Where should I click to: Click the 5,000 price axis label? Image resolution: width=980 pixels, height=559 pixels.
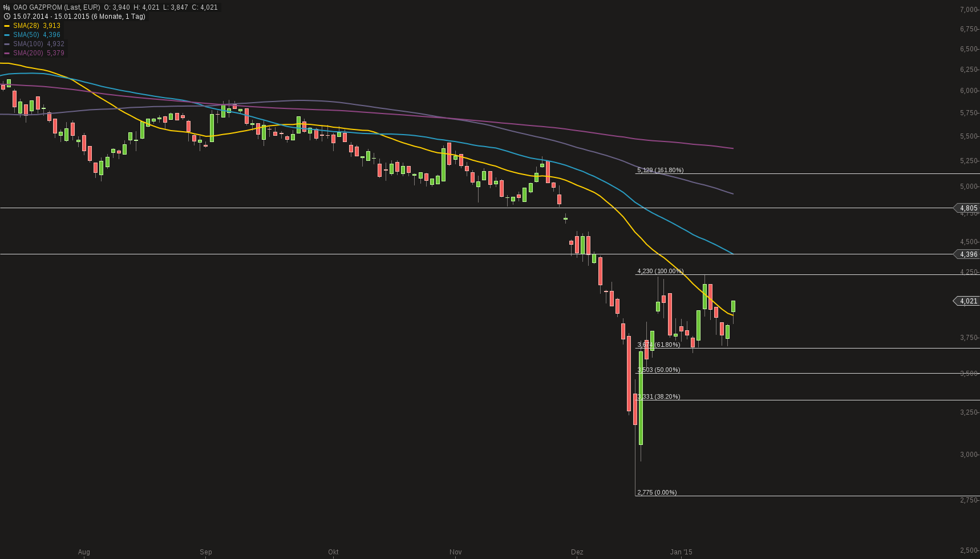969,187
